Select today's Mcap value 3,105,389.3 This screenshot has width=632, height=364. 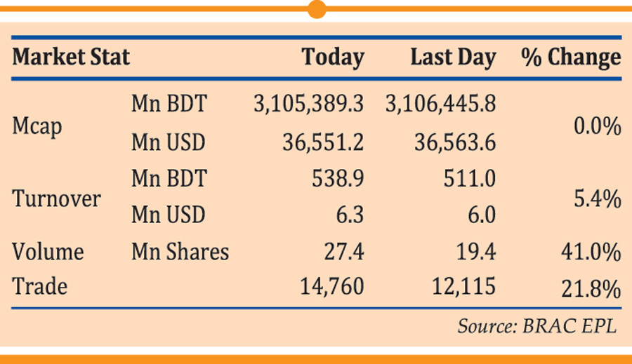pyautogui.click(x=308, y=105)
